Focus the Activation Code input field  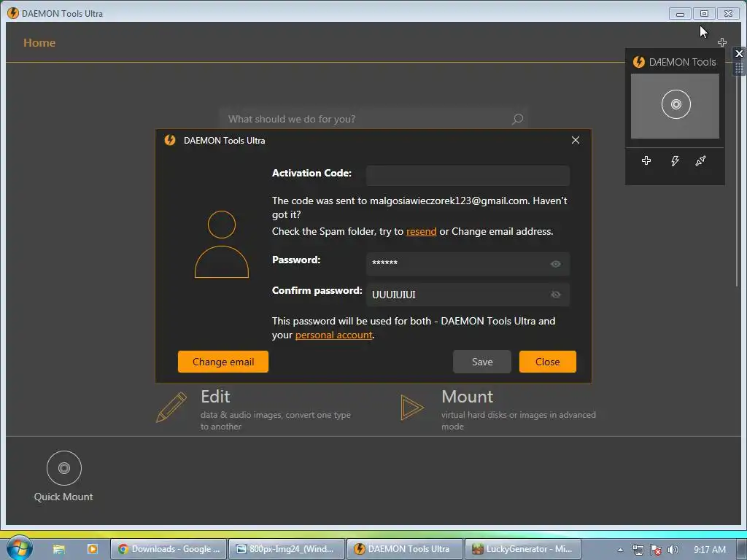(x=468, y=175)
